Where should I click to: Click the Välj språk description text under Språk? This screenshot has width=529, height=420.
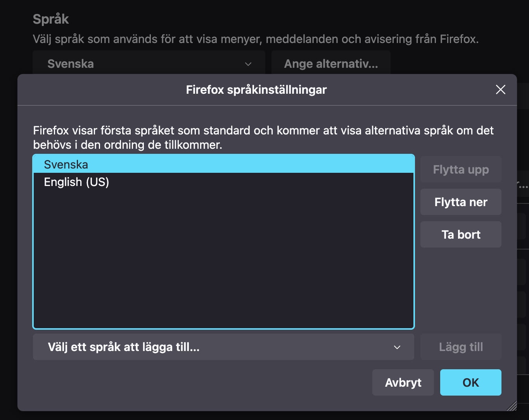coord(256,39)
